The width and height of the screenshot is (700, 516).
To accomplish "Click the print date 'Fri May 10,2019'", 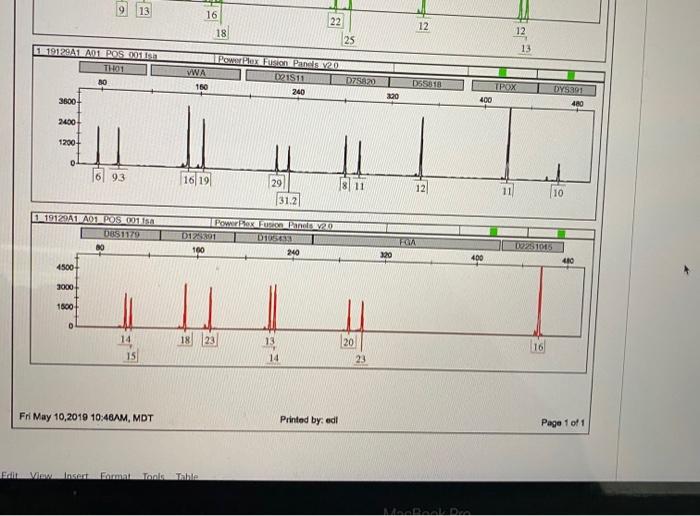I will tap(54, 417).
